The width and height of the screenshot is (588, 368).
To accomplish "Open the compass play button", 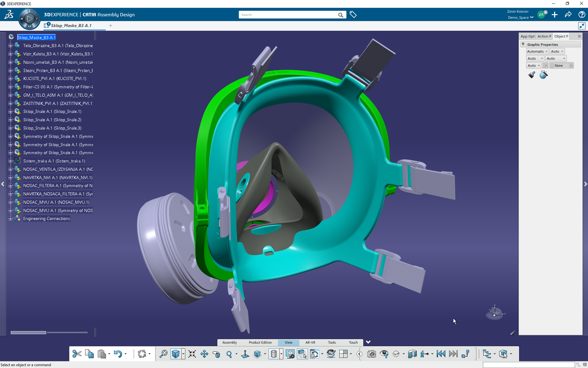I will click(x=29, y=19).
